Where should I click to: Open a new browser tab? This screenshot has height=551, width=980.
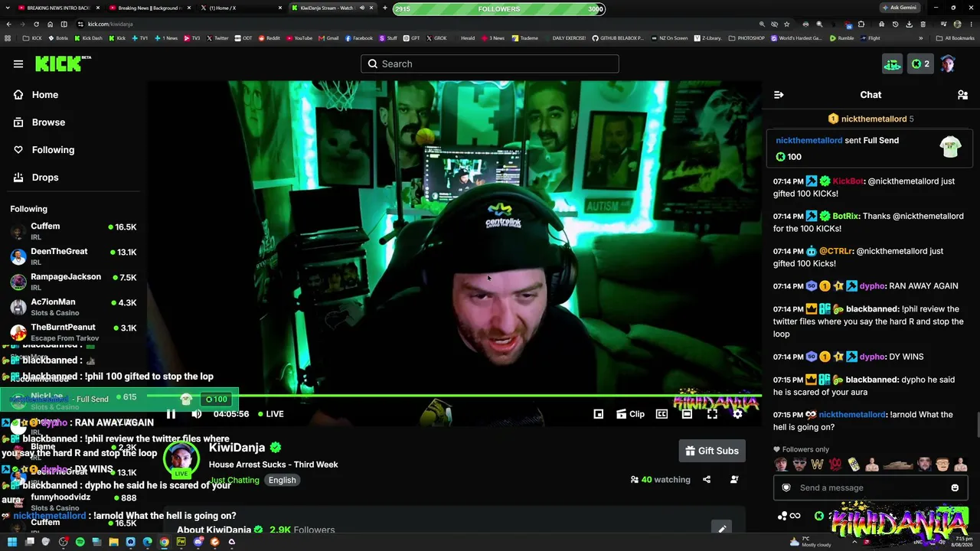pos(385,8)
